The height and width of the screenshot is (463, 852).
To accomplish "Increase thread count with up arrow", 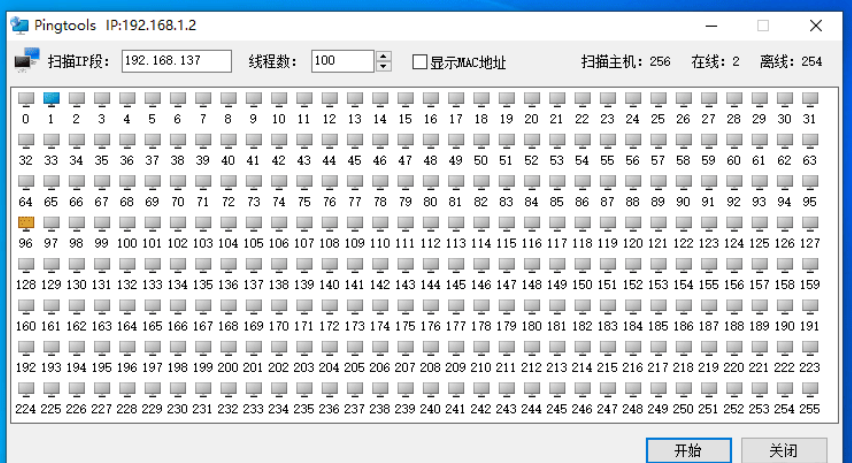I will 383,56.
